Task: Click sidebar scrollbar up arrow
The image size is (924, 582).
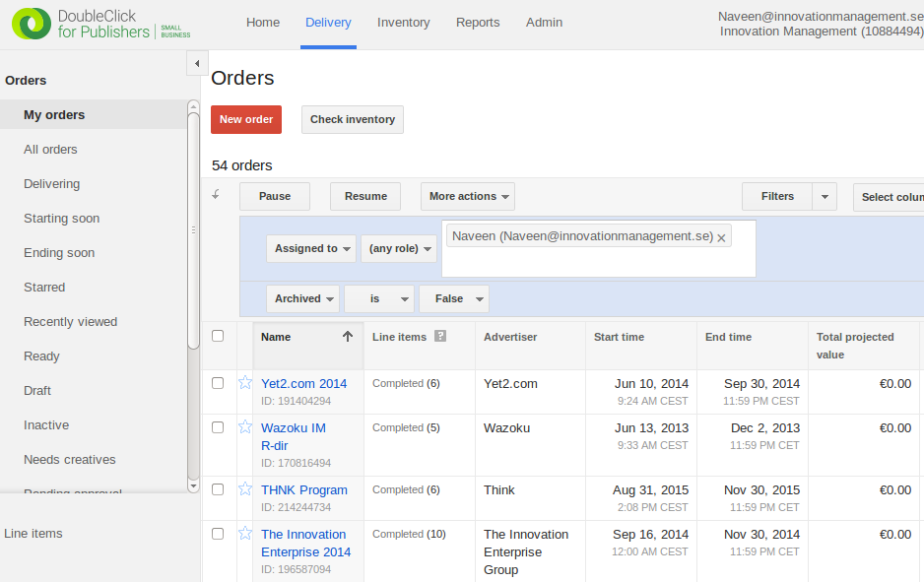Action: (193, 106)
